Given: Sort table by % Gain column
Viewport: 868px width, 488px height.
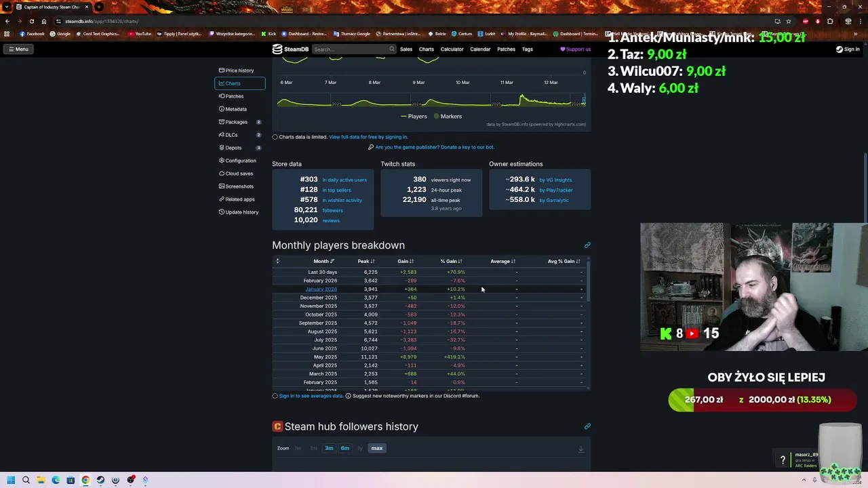Looking at the screenshot, I should (x=451, y=261).
